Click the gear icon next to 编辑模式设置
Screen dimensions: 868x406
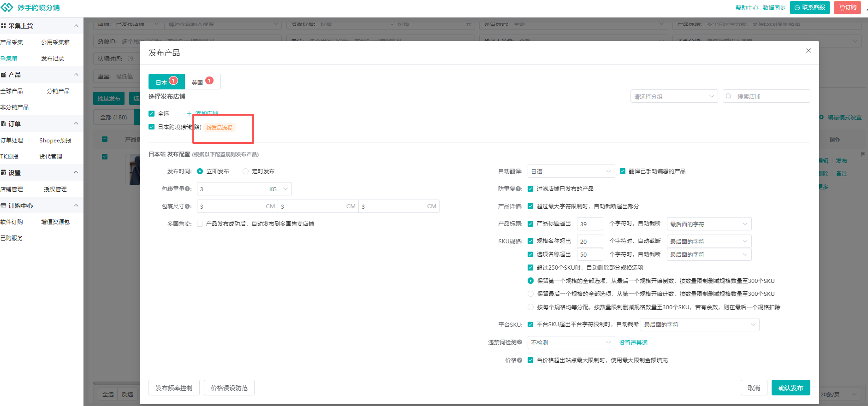tap(821, 118)
